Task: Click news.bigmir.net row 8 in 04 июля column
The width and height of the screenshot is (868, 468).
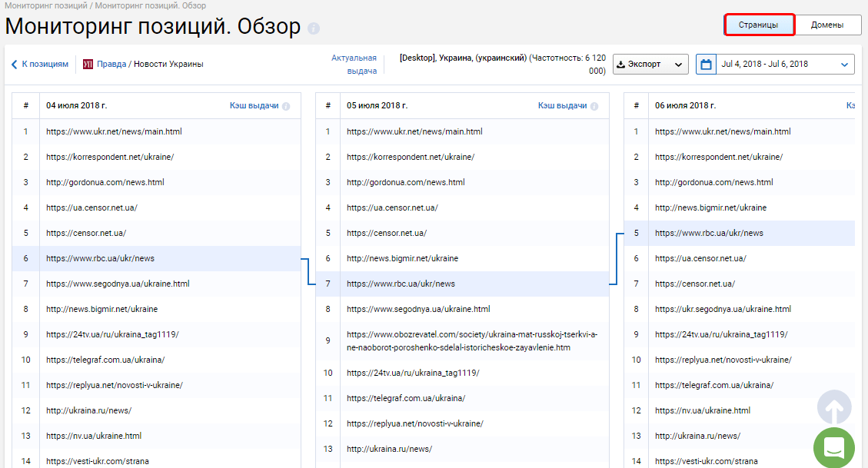Action: click(101, 309)
